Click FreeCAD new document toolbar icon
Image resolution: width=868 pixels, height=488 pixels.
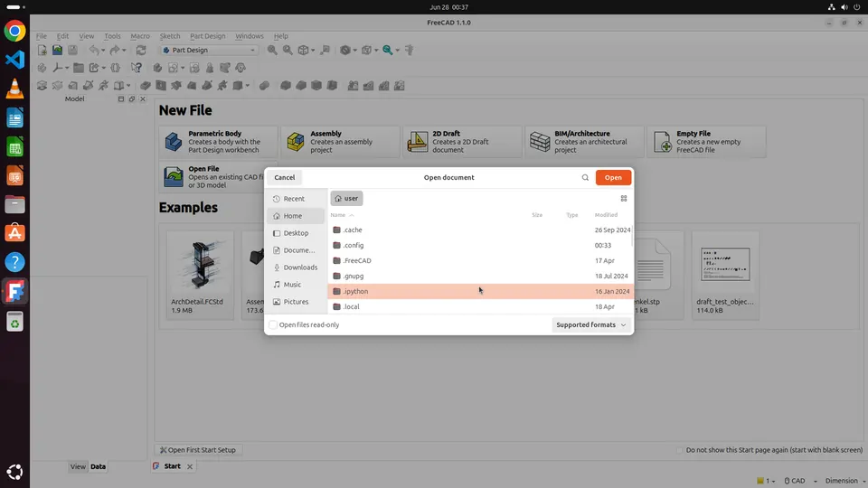point(42,51)
